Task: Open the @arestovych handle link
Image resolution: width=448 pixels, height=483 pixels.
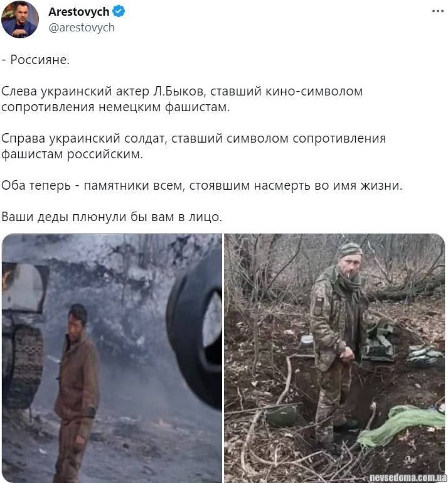Action: tap(82, 28)
